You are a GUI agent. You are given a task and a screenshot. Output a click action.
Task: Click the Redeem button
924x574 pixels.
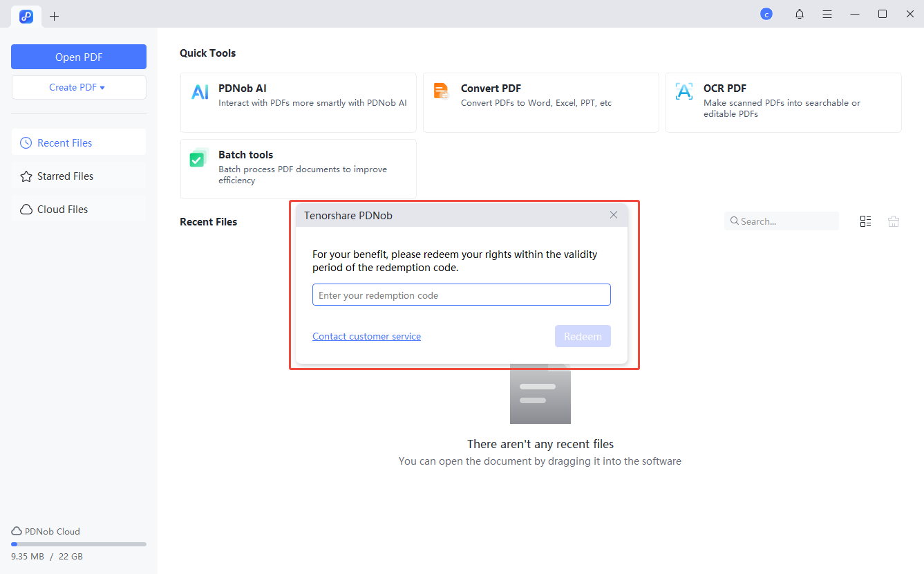[583, 336]
